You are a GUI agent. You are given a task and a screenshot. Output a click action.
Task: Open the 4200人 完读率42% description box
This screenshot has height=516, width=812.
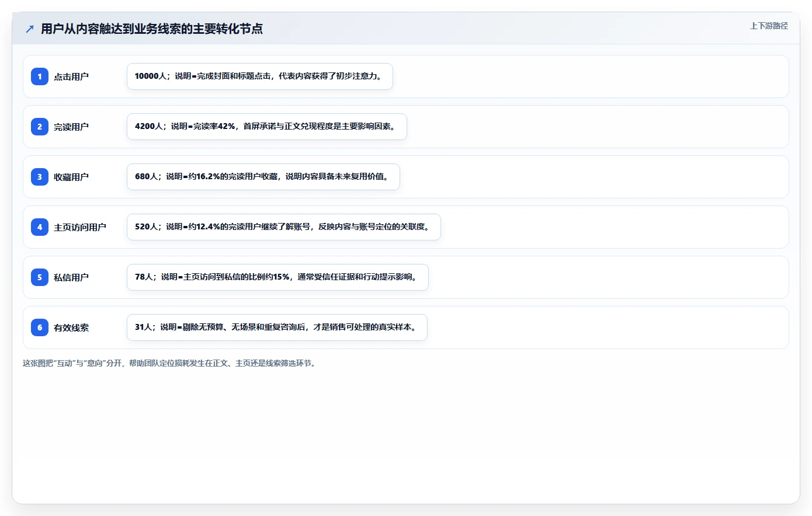(267, 127)
